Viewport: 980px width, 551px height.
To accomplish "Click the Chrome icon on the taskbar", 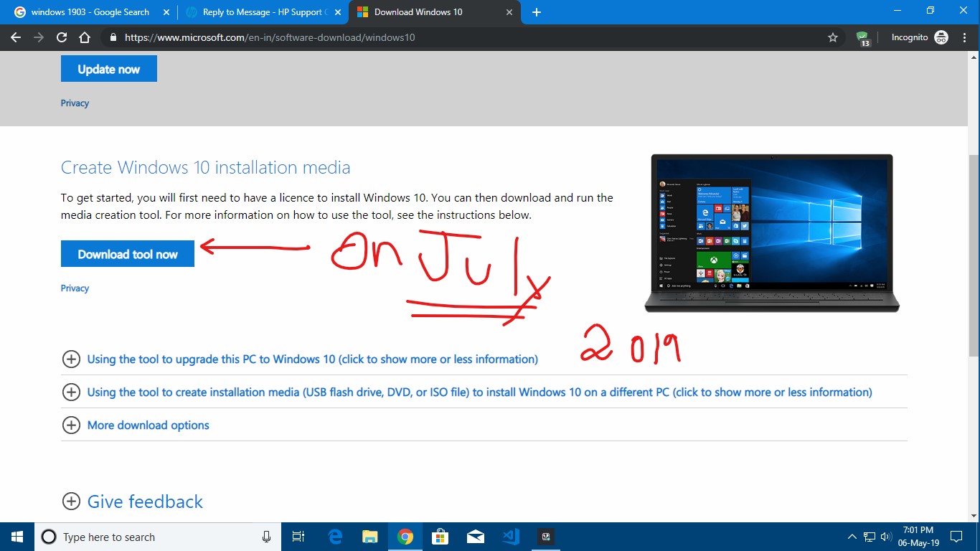I will tap(405, 537).
